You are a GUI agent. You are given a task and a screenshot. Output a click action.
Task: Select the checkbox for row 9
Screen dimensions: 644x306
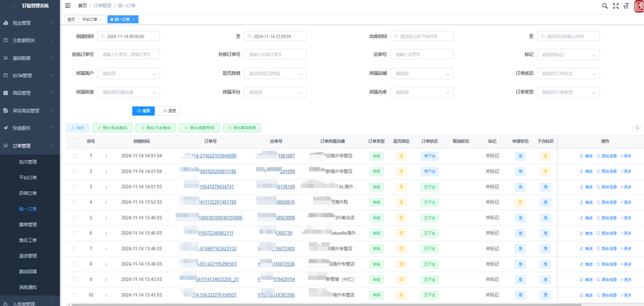(74, 279)
